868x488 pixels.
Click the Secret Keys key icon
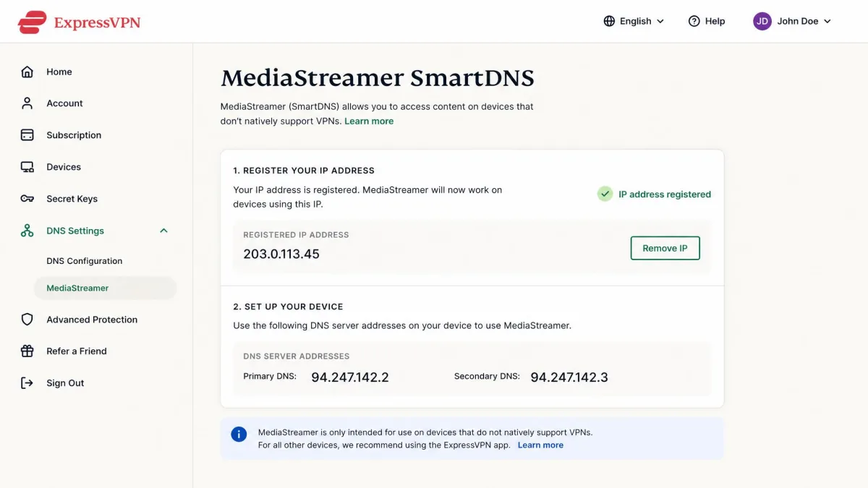pos(27,199)
